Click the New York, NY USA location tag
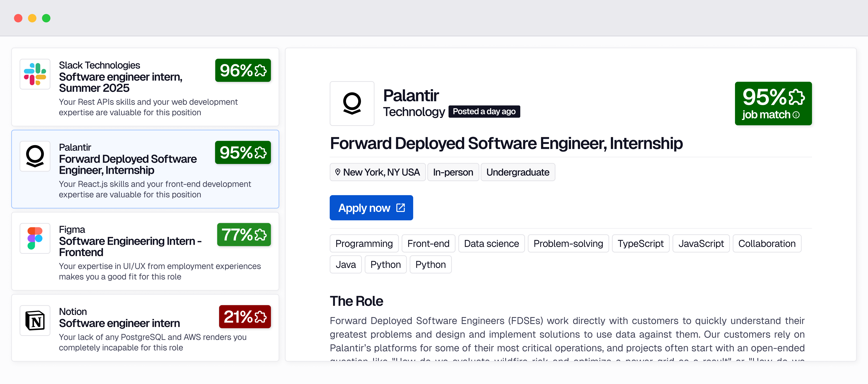This screenshot has width=868, height=384. click(378, 172)
